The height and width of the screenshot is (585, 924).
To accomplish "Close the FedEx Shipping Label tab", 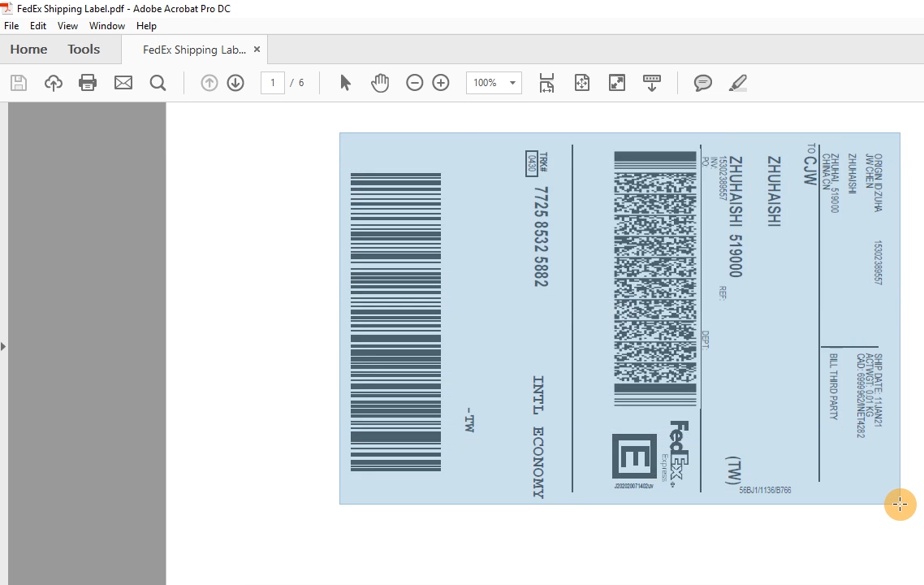I will coord(257,50).
